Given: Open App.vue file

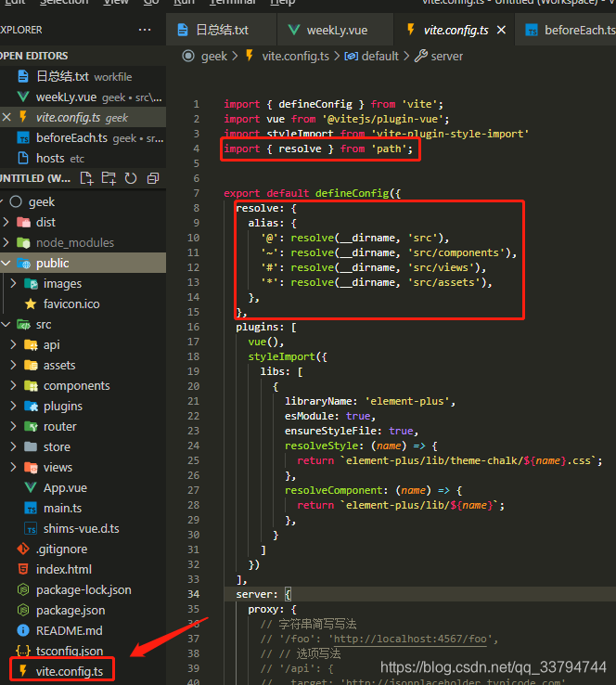Looking at the screenshot, I should [x=83, y=488].
